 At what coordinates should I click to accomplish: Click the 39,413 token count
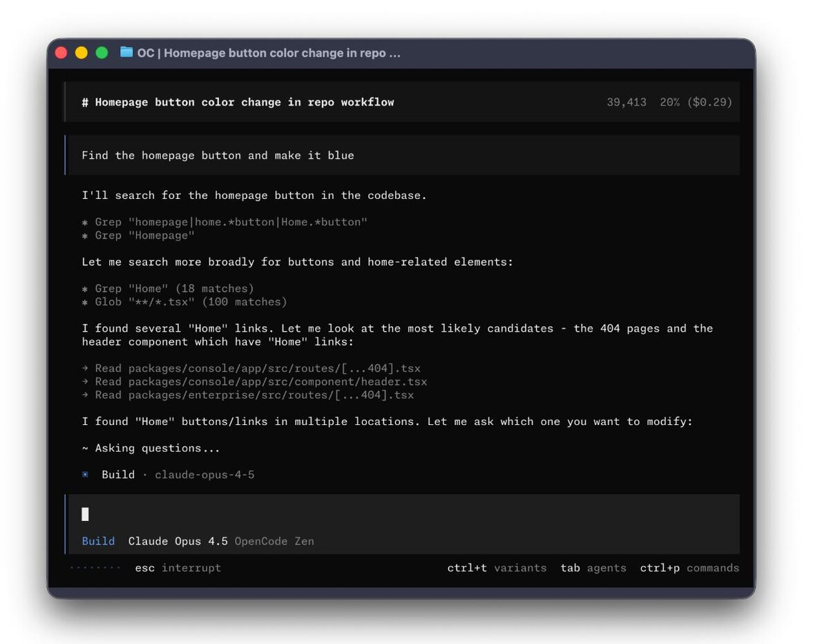point(627,102)
